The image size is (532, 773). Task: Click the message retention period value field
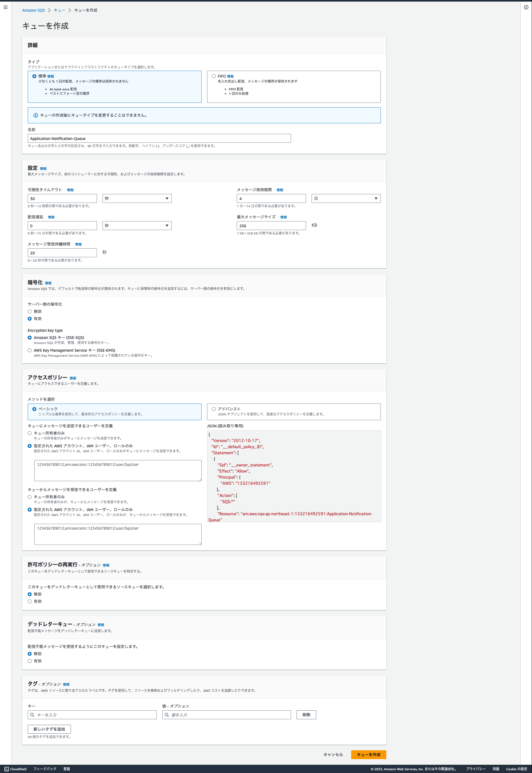tap(271, 198)
